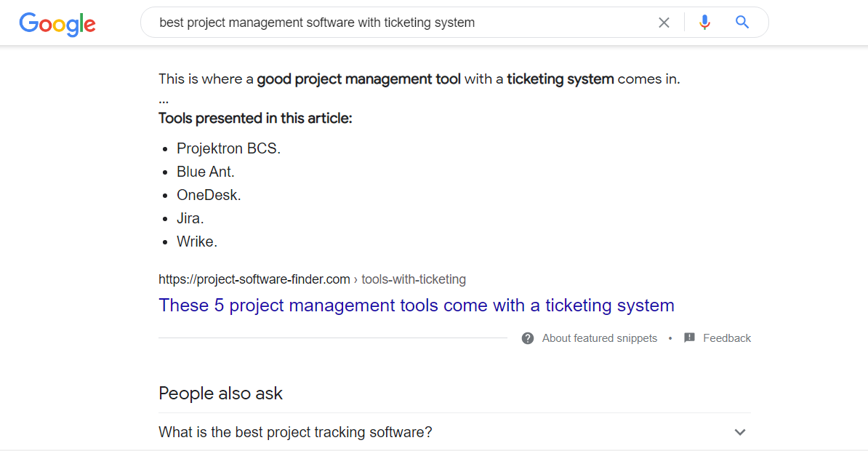Clear the search query with X icon
The width and height of the screenshot is (868, 451).
pos(664,23)
